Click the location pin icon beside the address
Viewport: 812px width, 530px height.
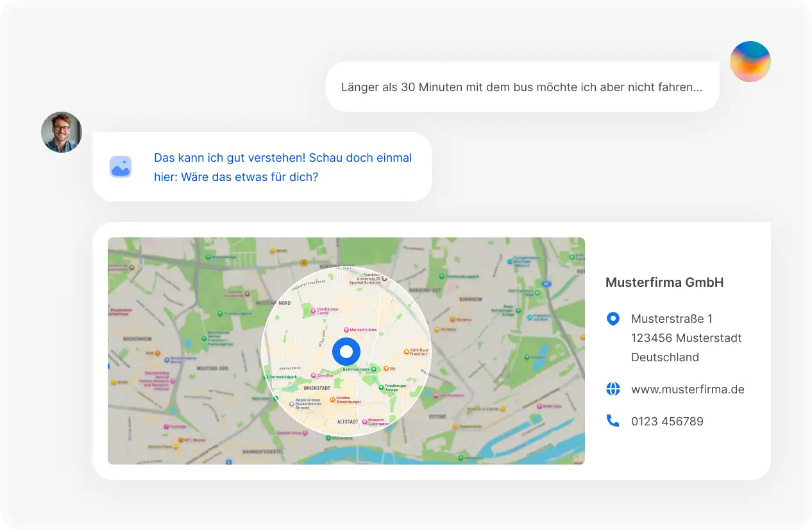point(613,319)
